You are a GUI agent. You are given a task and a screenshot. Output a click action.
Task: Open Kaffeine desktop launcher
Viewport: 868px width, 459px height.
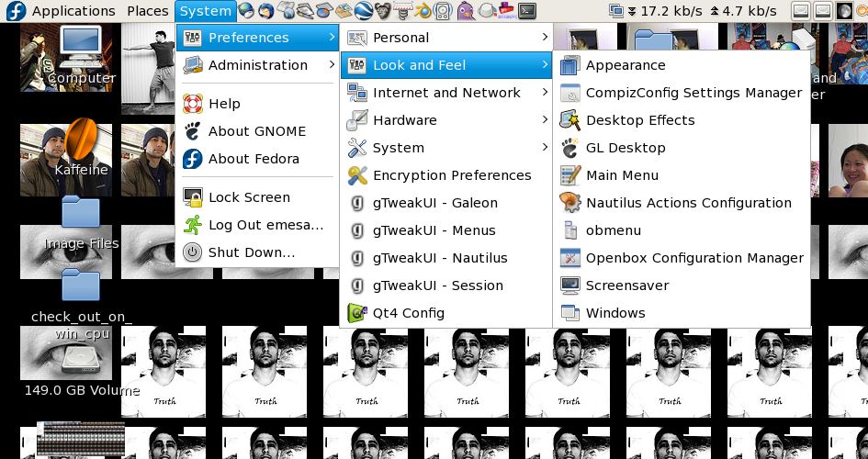pyautogui.click(x=81, y=147)
